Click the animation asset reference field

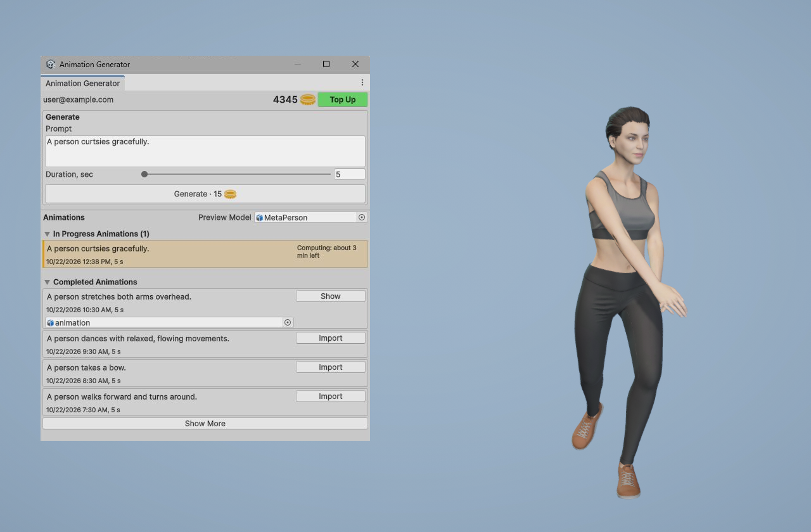click(169, 322)
